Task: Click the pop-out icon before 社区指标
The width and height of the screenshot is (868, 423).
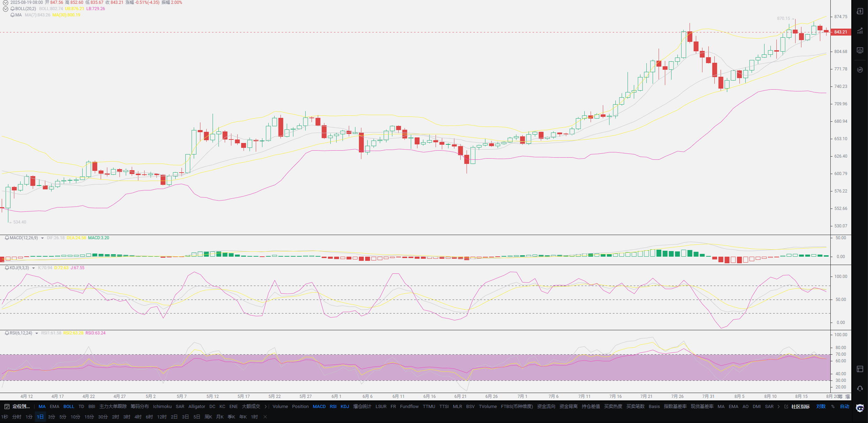Action: 786,407
